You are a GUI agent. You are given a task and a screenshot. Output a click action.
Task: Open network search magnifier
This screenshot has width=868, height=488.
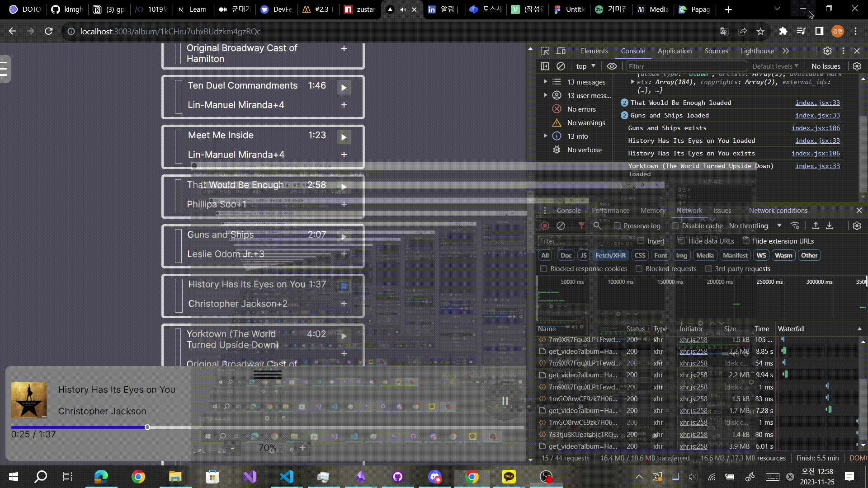pos(597,225)
